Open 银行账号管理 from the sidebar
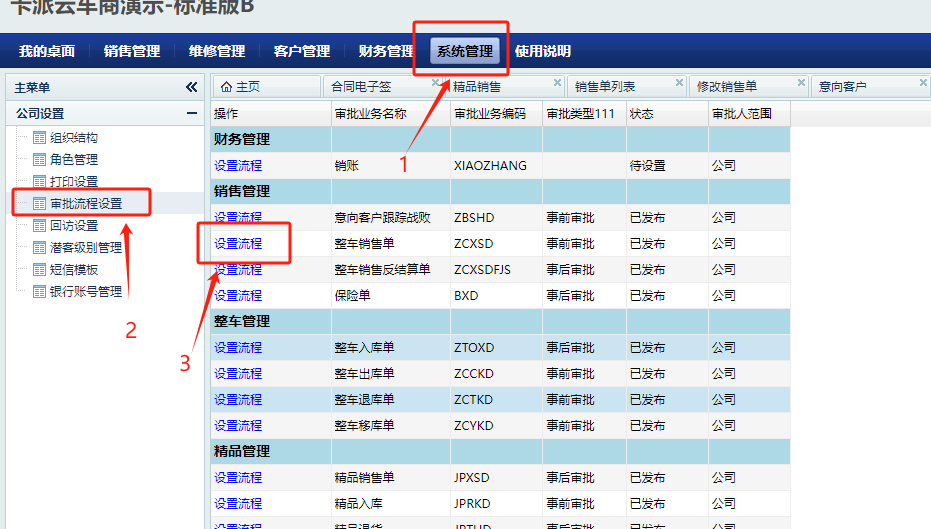Screen dimensions: 931x529 click(85, 292)
